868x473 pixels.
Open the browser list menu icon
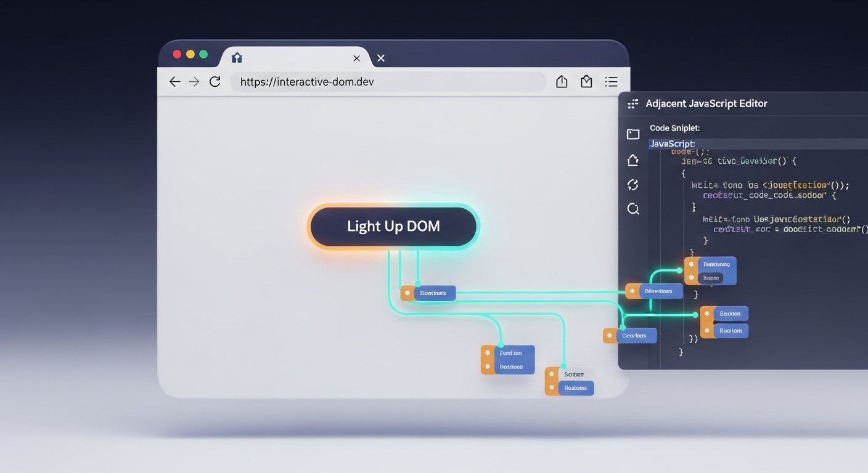click(x=611, y=82)
